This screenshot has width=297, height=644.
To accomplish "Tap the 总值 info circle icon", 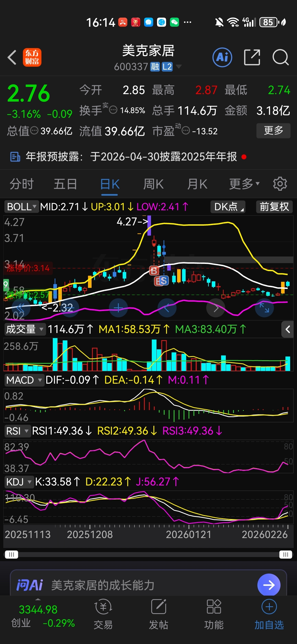I will point(34,130).
